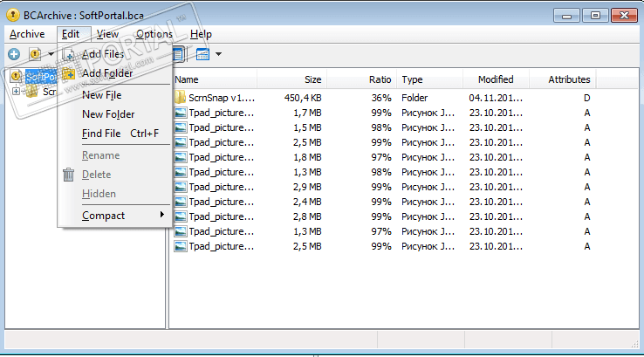This screenshot has width=644, height=357.
Task: Select the ScrnSnap v1 folder name
Action: [x=222, y=98]
